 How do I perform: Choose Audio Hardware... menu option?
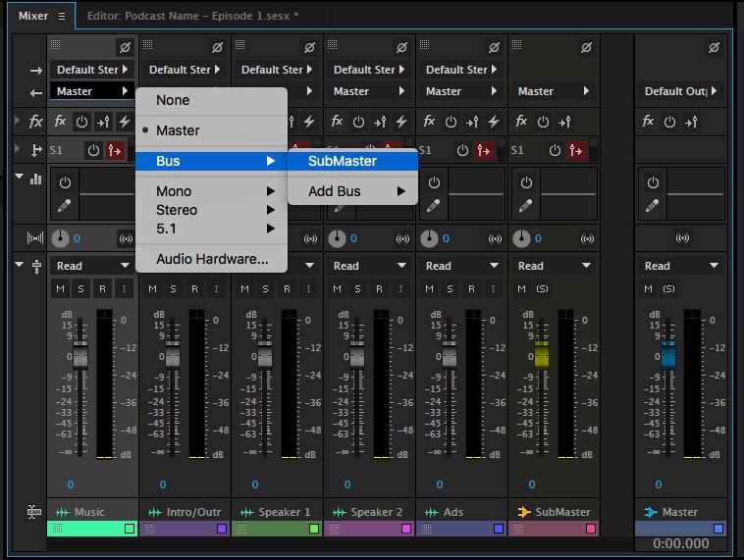pos(212,259)
